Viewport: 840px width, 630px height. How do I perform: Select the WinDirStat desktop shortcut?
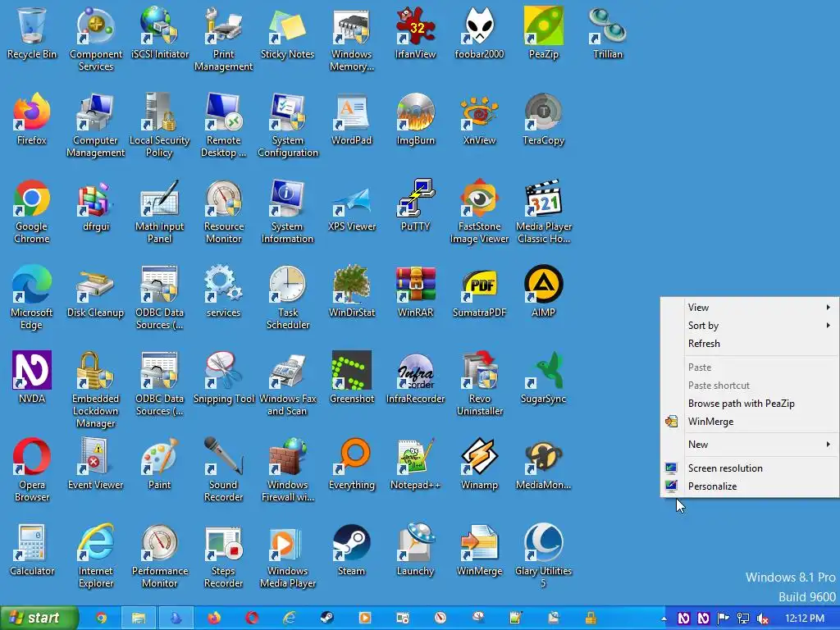[351, 292]
